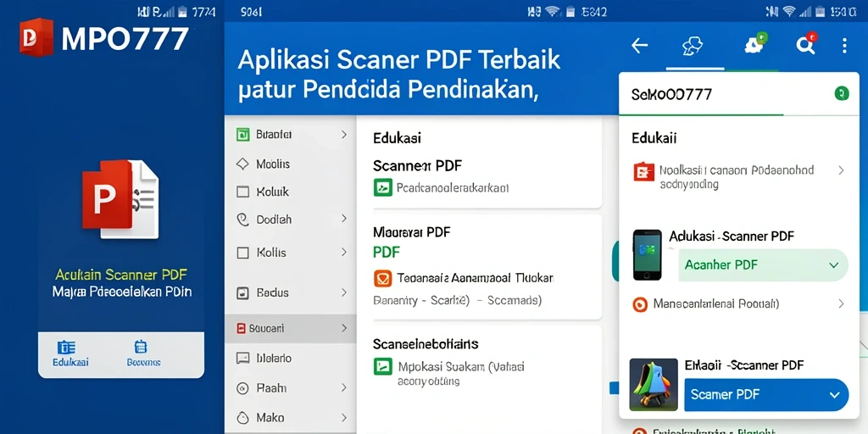Click green icon under Scanner PDF
The image size is (868, 434).
click(x=382, y=187)
